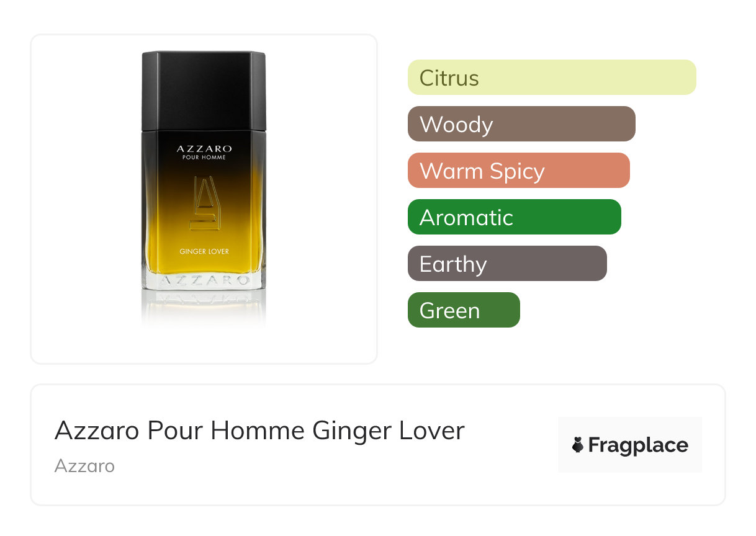Click the Warm Spicy label text
Image resolution: width=756 pixels, height=536 pixels.
(482, 171)
